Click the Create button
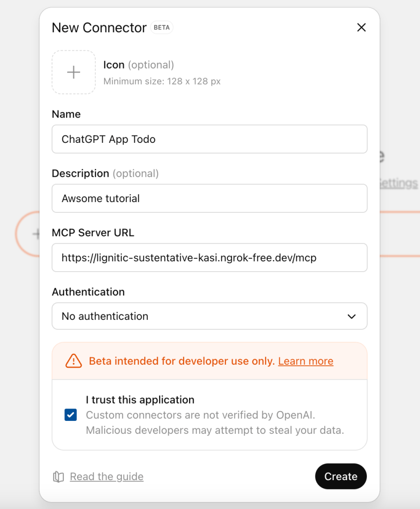This screenshot has height=509, width=420. [340, 477]
